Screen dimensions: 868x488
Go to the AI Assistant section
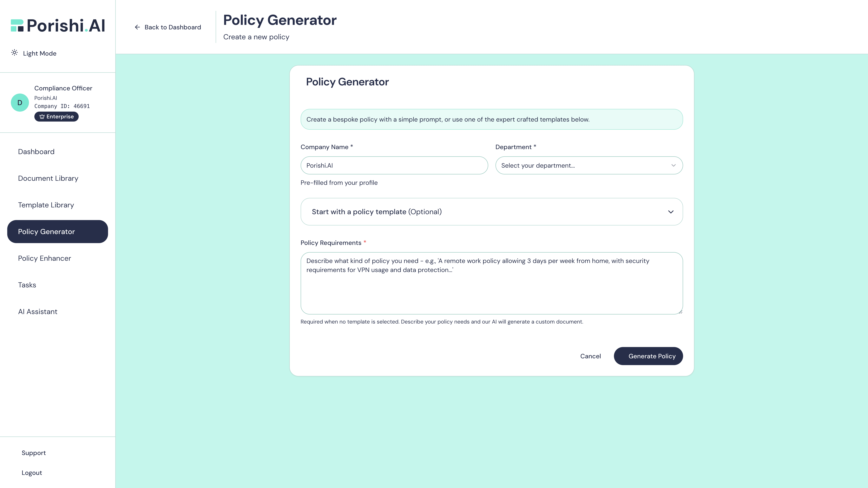(38, 312)
